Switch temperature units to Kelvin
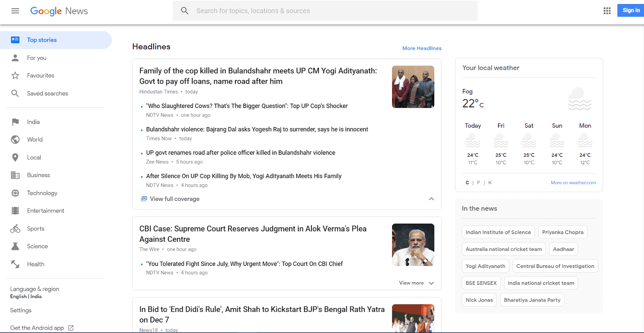Viewport: 644px width, 333px height. [x=490, y=183]
